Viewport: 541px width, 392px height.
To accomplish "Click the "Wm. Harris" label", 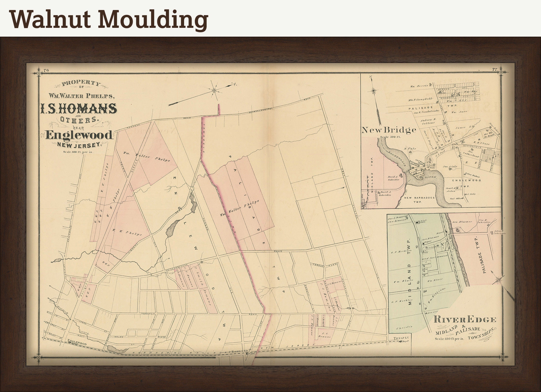I will [419, 86].
